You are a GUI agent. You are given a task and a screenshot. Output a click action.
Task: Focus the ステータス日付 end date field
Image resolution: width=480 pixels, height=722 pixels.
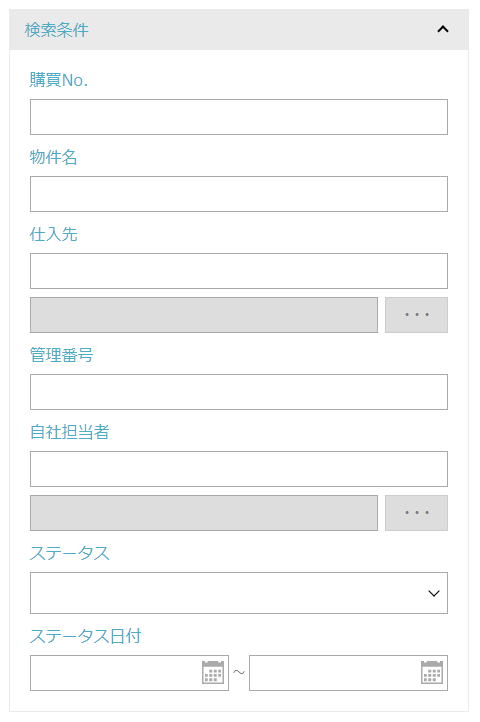coord(335,673)
